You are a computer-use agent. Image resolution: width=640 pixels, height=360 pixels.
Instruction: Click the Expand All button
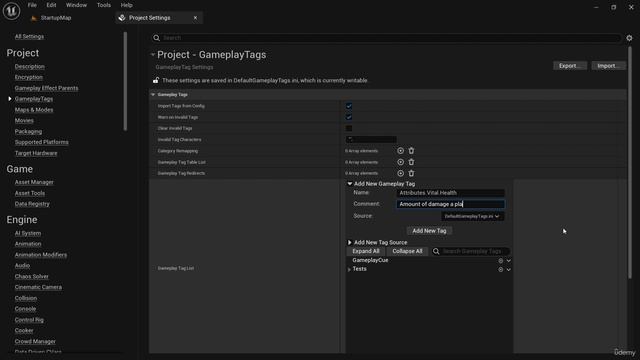pyautogui.click(x=366, y=251)
